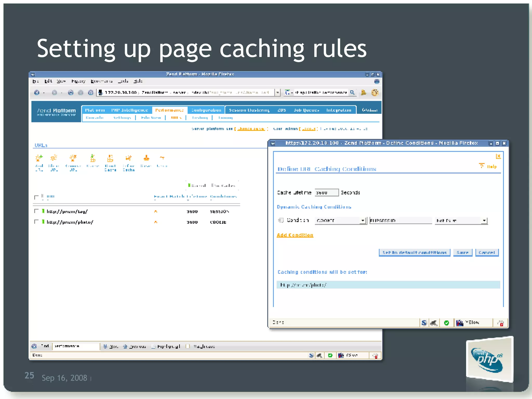
Task: Click the browser Back button in main window
Action: 37,92
